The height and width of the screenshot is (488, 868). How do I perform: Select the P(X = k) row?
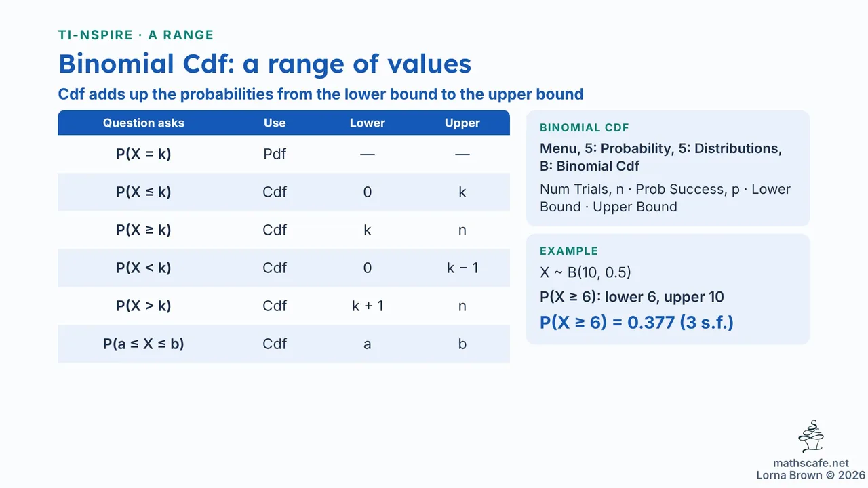[283, 154]
